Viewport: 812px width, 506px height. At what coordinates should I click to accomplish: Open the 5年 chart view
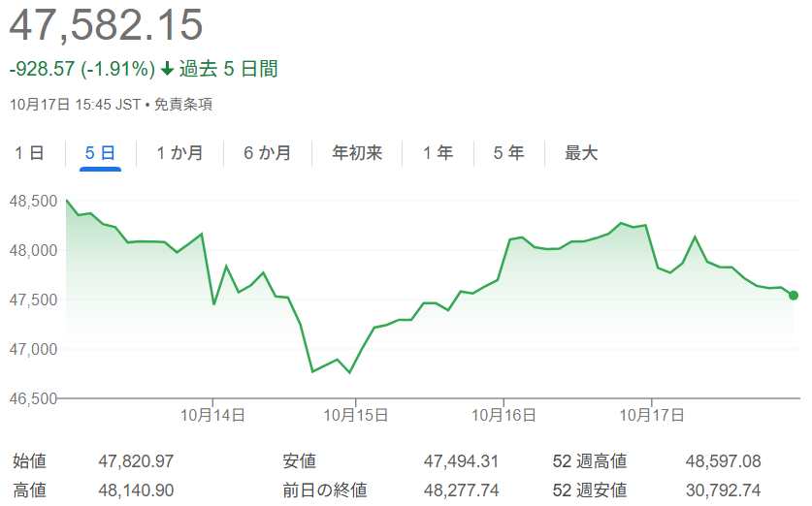pyautogui.click(x=508, y=153)
